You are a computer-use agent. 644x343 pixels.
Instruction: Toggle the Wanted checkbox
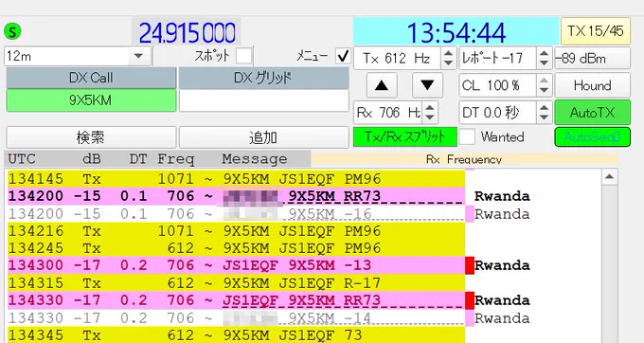coord(467,136)
